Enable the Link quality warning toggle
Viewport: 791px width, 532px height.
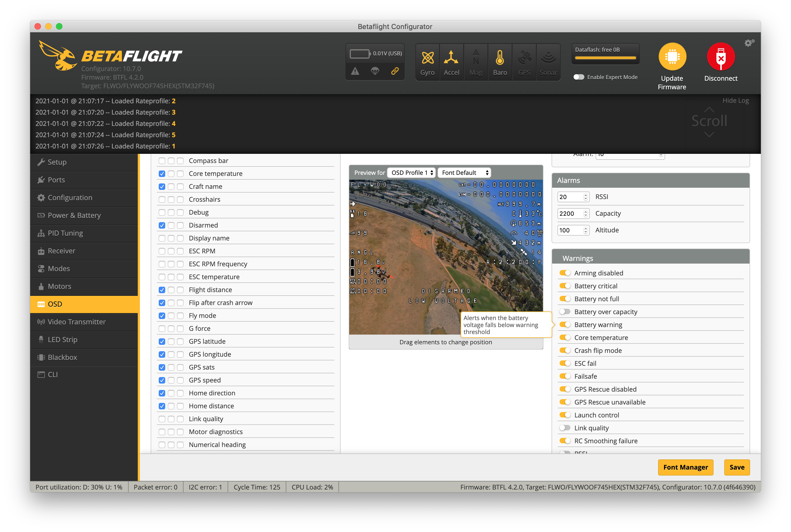pyautogui.click(x=565, y=428)
